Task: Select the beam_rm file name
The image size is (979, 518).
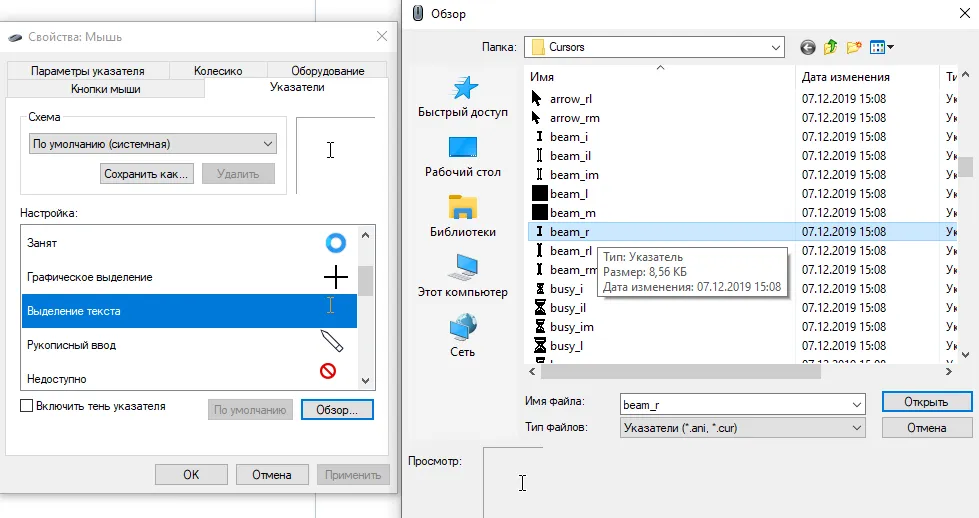Action: [x=574, y=270]
